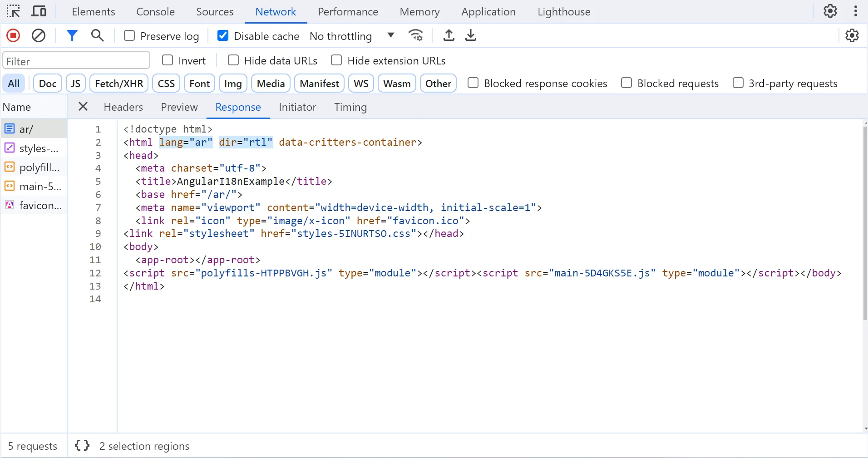Enable Preserve log checkbox
868x458 pixels.
[x=129, y=35]
